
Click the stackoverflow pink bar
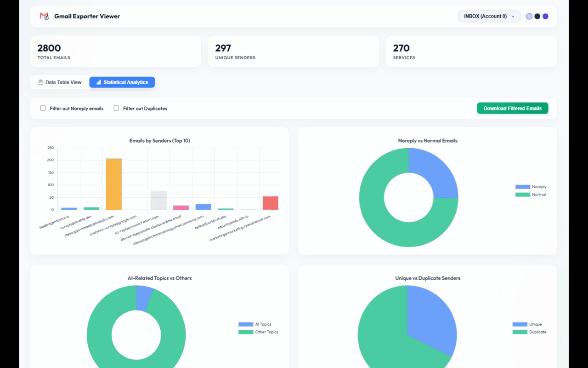tap(181, 207)
